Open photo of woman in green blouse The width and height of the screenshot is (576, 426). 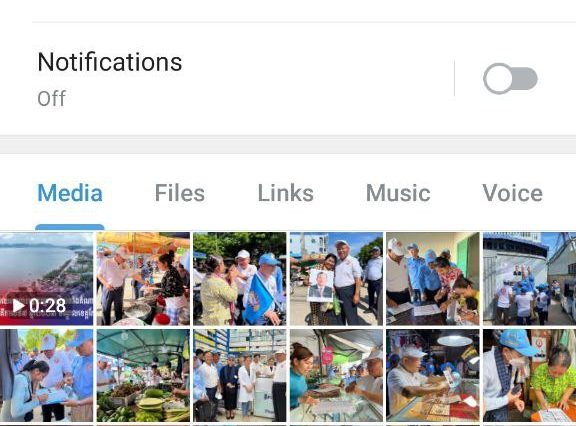tap(530, 375)
